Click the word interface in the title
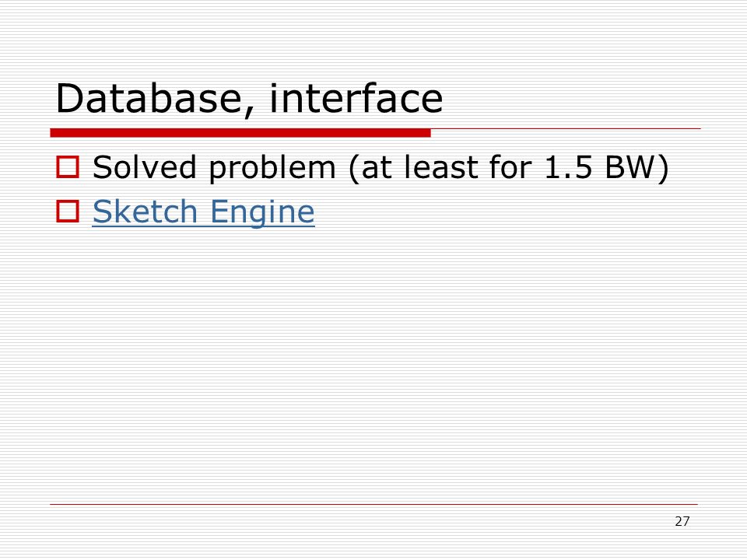Viewport: 747px width, 560px height. click(x=356, y=98)
